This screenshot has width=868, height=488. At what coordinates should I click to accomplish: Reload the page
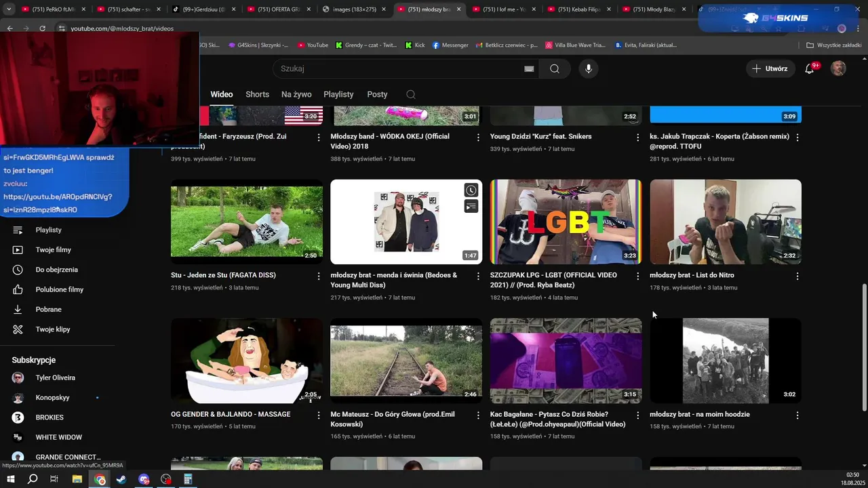[42, 28]
